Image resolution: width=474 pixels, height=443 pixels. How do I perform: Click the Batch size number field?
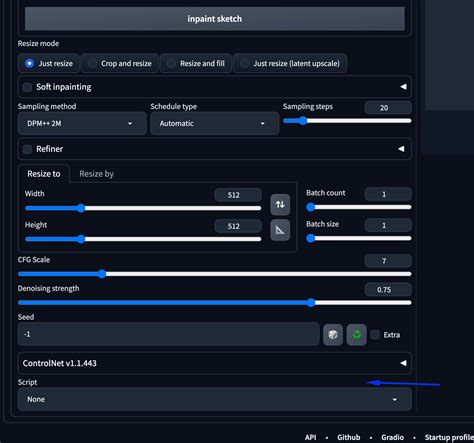(388, 225)
